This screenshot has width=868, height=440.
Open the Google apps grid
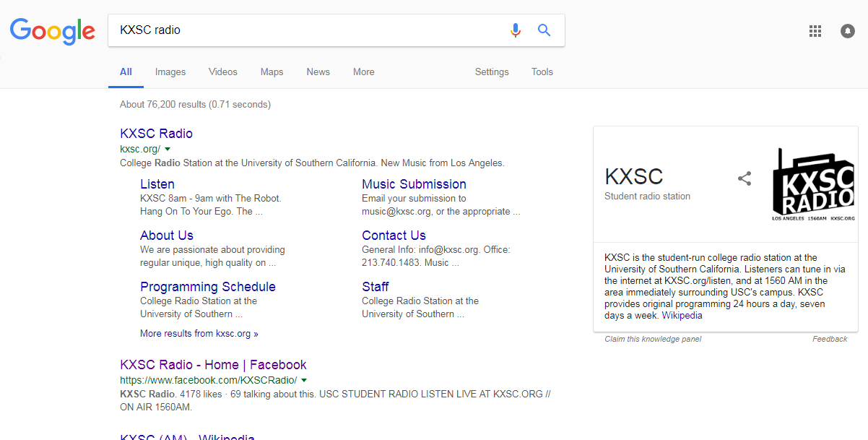tap(815, 31)
